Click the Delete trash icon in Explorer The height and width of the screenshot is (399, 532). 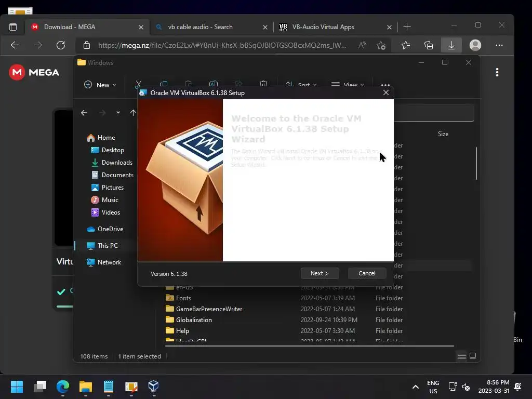263,84
